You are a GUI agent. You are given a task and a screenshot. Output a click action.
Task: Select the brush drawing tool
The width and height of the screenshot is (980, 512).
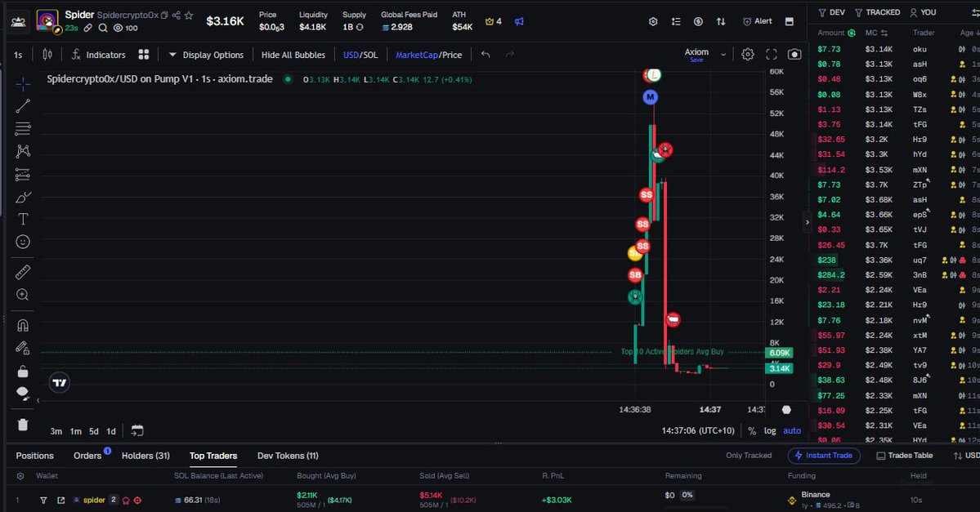tap(23, 198)
